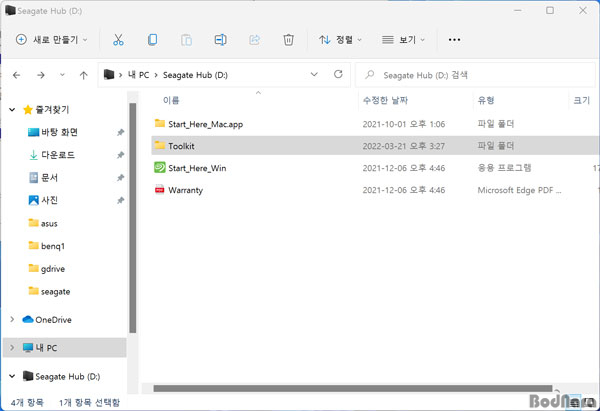Select Seagate Hub (D:) in sidebar
Screen dimensions: 600x411
67,377
